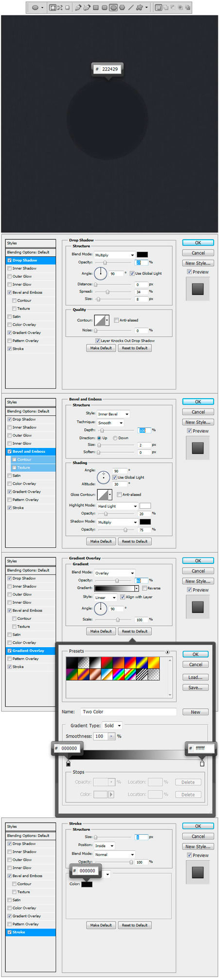Click the white Highlight Mode color swatch
The image size is (219, 980).
(145, 506)
